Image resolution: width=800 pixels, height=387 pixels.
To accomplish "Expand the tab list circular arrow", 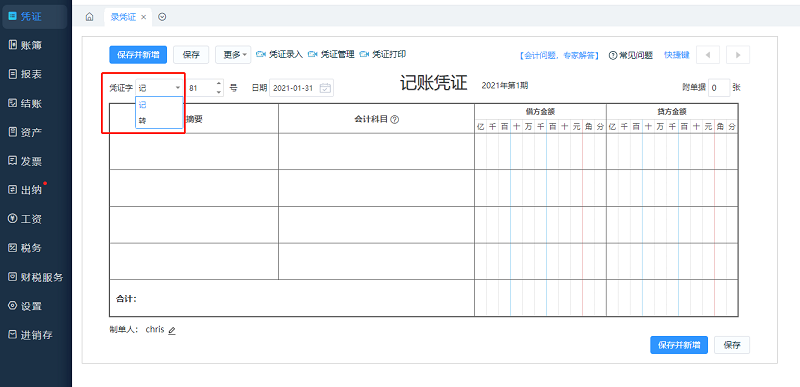I will 162,17.
